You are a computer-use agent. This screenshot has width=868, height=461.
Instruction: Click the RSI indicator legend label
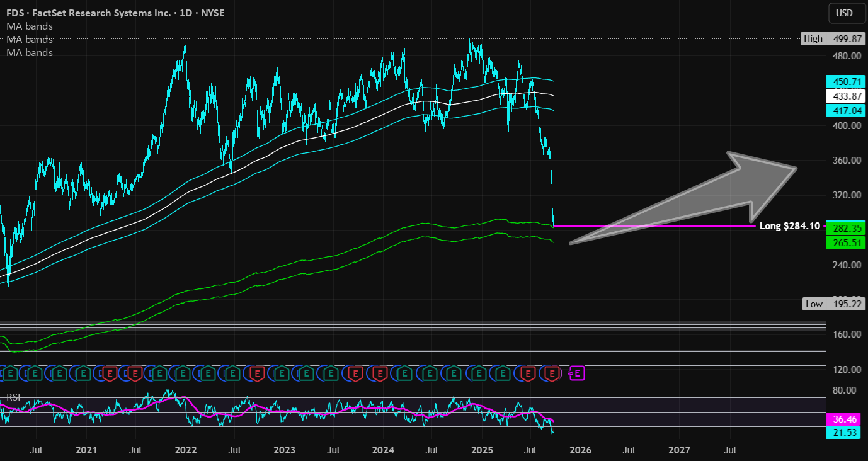click(x=13, y=397)
